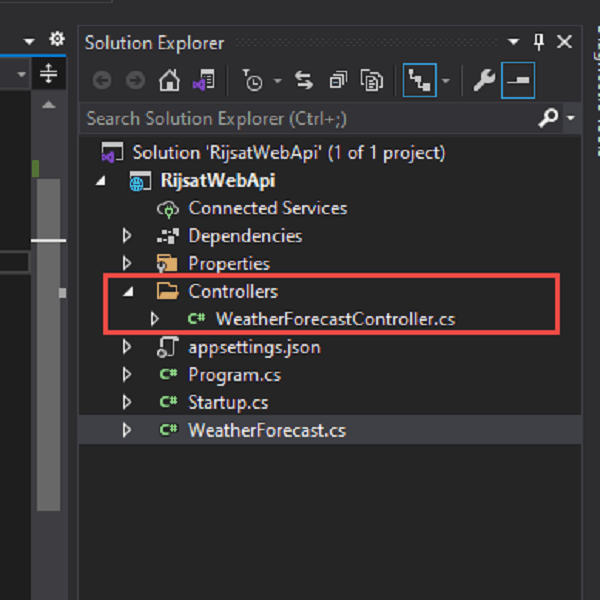The height and width of the screenshot is (600, 600).
Task: Open the Solution Explorer window position dropdown
Action: [x=513, y=42]
